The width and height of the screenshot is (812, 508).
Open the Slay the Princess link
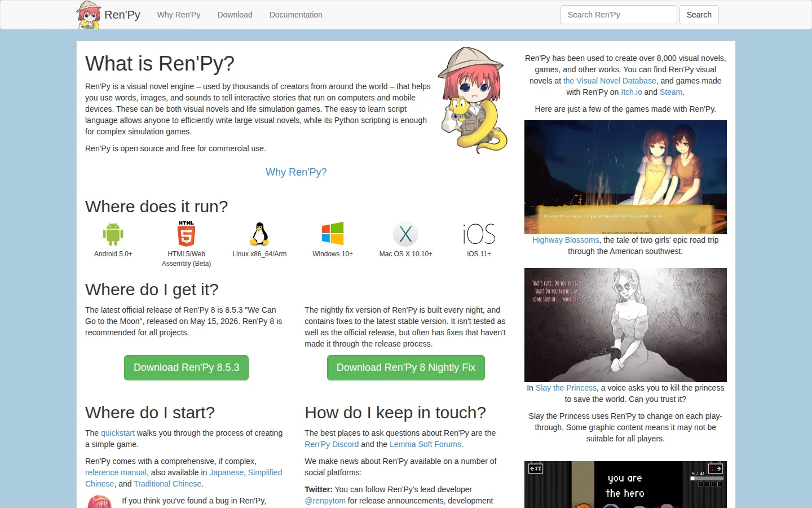[x=566, y=388]
